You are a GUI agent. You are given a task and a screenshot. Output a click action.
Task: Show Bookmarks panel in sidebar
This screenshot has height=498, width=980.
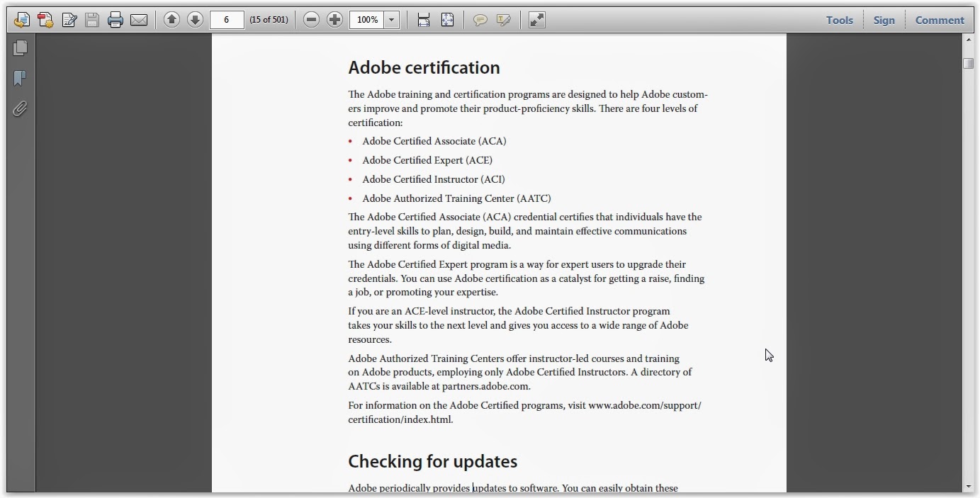point(21,78)
